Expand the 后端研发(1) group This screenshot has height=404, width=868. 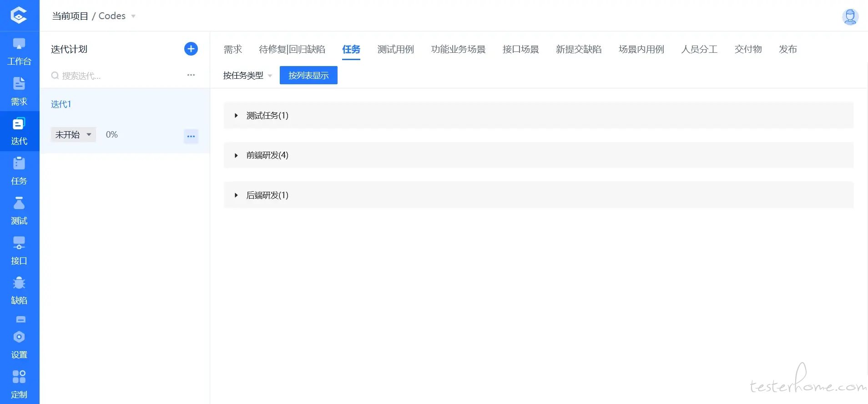click(x=539, y=195)
